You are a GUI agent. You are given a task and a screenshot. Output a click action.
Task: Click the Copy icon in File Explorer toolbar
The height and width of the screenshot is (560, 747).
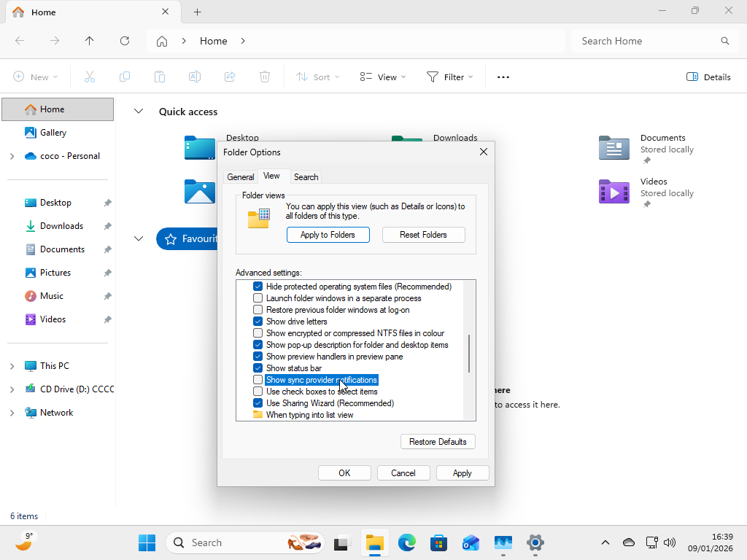[x=124, y=77]
